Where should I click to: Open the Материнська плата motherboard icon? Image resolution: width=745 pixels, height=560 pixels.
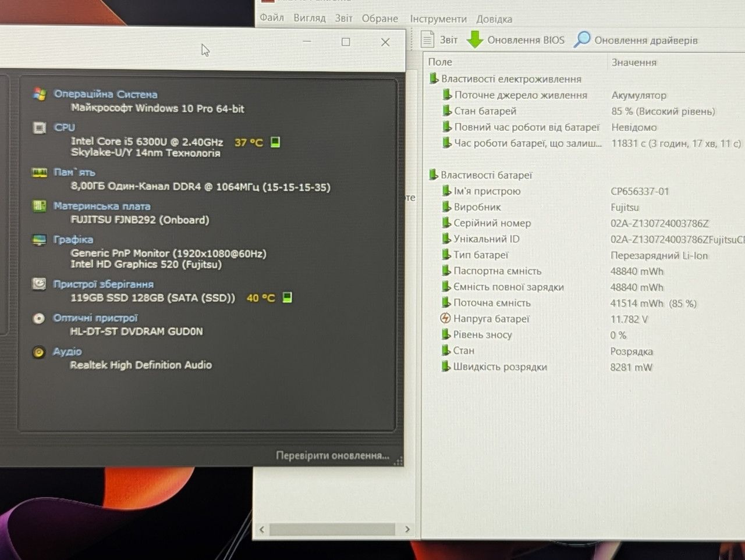[x=39, y=206]
